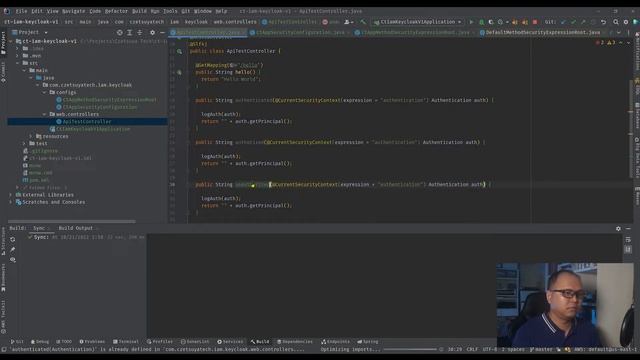Click gutter icon beside ApiTestController class line

pos(180,51)
